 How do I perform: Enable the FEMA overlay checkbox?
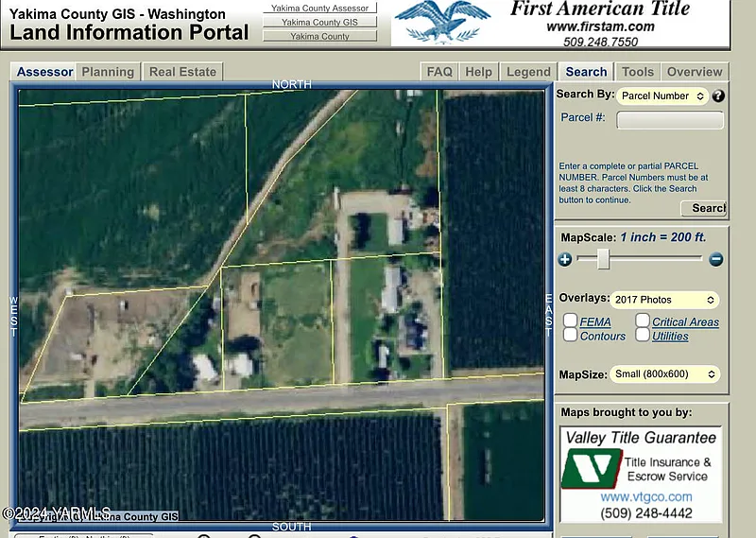point(571,321)
